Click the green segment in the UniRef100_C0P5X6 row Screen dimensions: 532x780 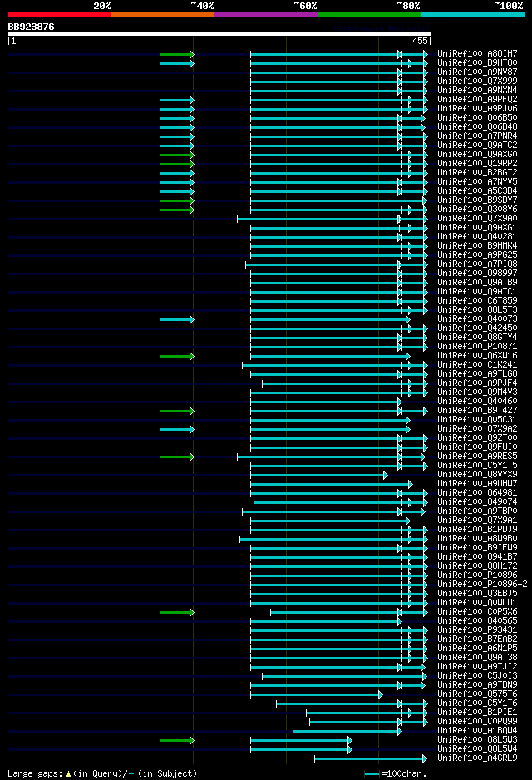[x=176, y=612]
